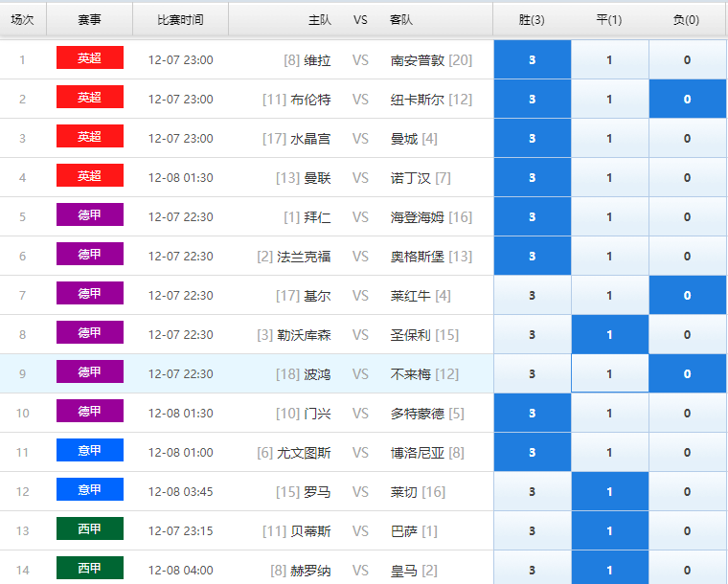The image size is (728, 584).
Task: Click the 胜(3) column header
Action: pos(532,19)
